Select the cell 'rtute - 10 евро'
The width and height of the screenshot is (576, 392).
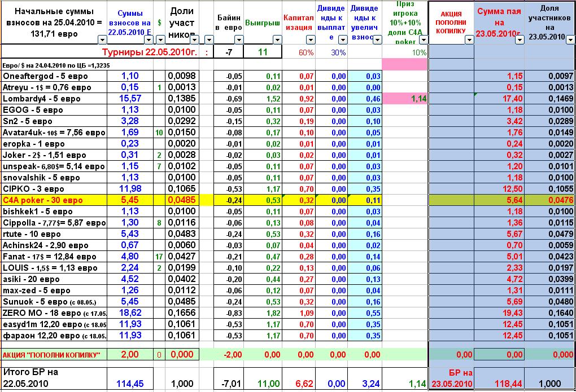54,234
